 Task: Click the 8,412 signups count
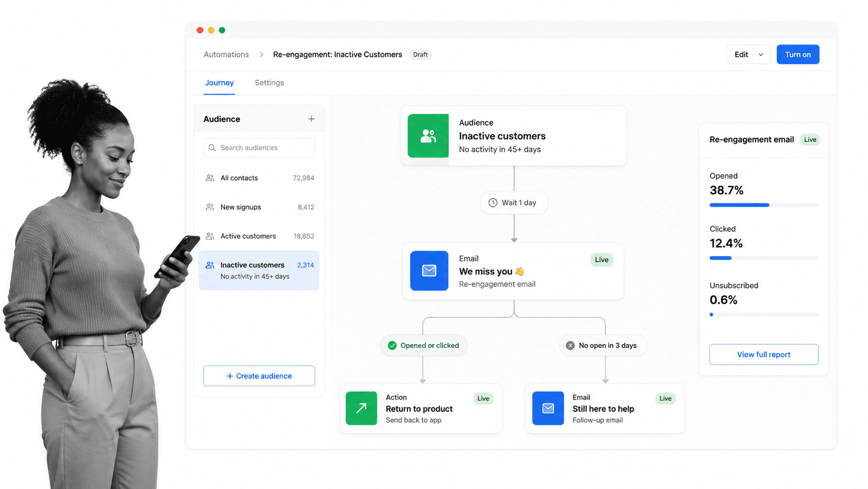pos(306,207)
